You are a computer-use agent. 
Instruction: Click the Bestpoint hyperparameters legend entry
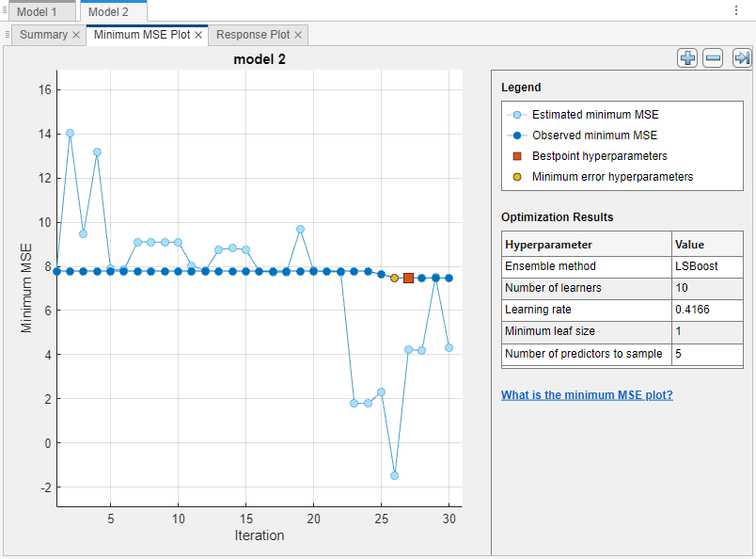pyautogui.click(x=599, y=156)
